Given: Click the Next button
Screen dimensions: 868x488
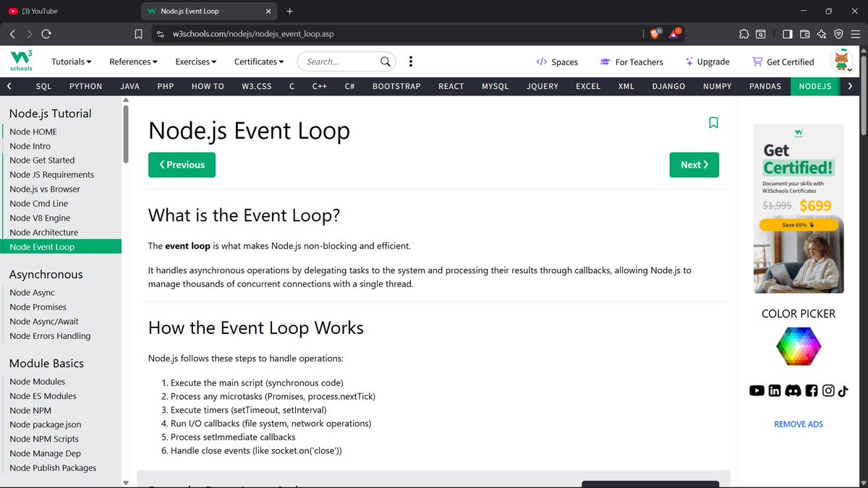Looking at the screenshot, I should coord(694,165).
